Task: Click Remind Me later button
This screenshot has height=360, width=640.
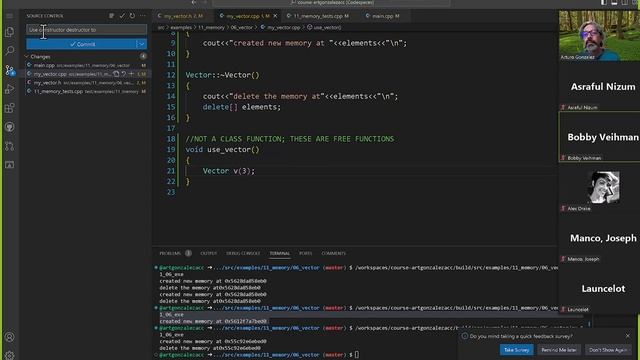Action: 559,350
